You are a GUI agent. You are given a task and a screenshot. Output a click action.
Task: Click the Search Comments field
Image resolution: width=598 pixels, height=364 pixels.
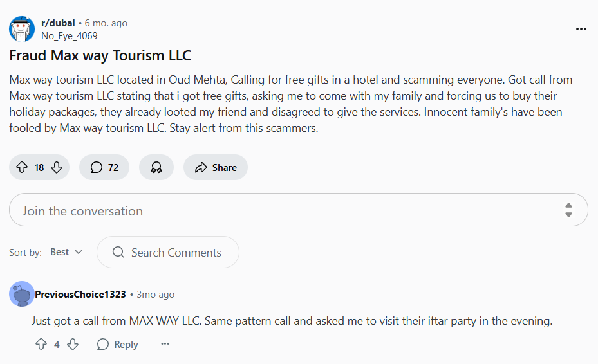(x=175, y=252)
